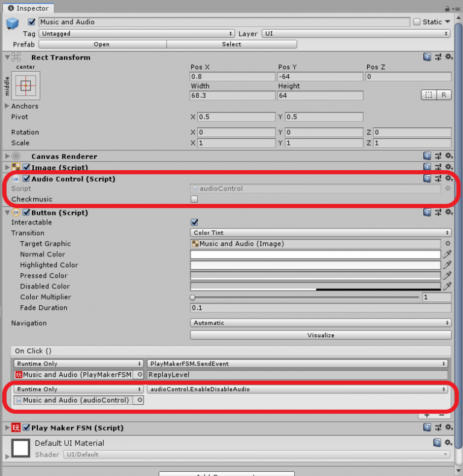Open the audioControl.EnableDisableAudio function dropdown

coord(299,389)
